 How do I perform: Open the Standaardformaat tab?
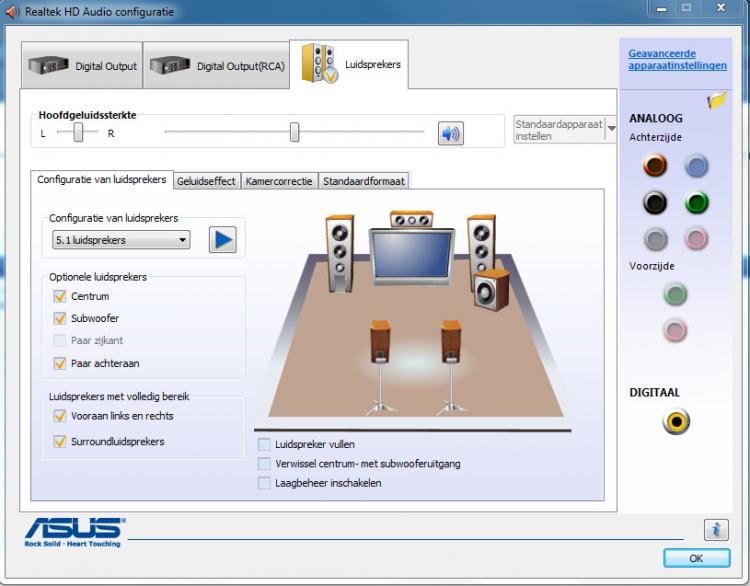pos(364,181)
